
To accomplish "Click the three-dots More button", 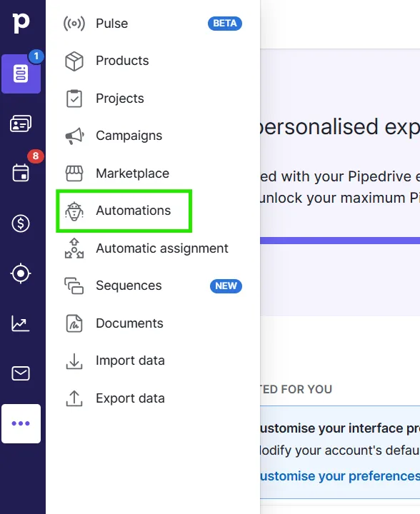I will pos(21,423).
